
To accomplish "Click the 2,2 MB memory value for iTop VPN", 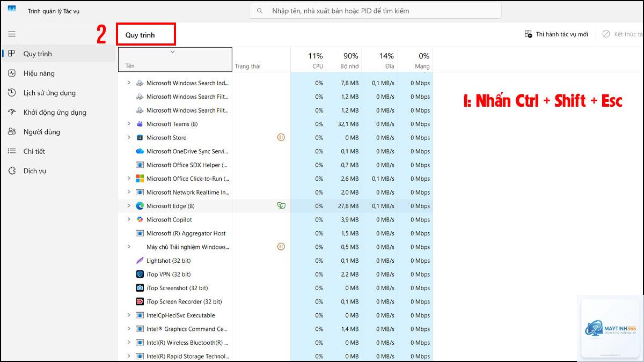I will (x=350, y=274).
